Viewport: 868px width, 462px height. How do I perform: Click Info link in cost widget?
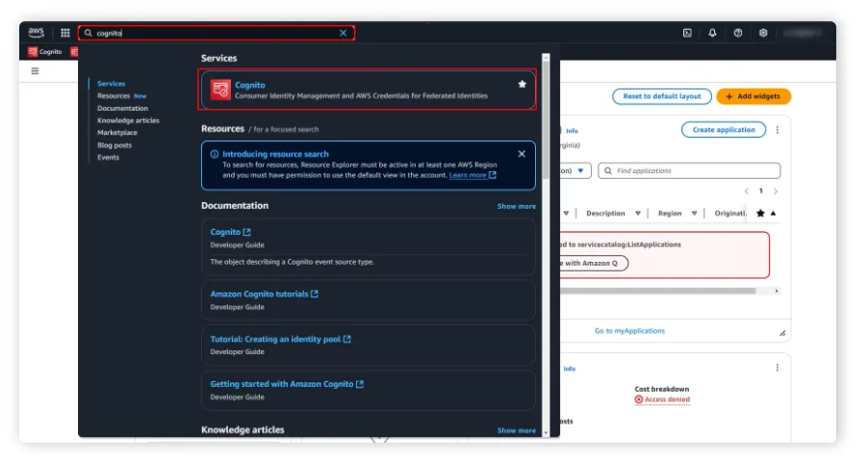pyautogui.click(x=569, y=369)
